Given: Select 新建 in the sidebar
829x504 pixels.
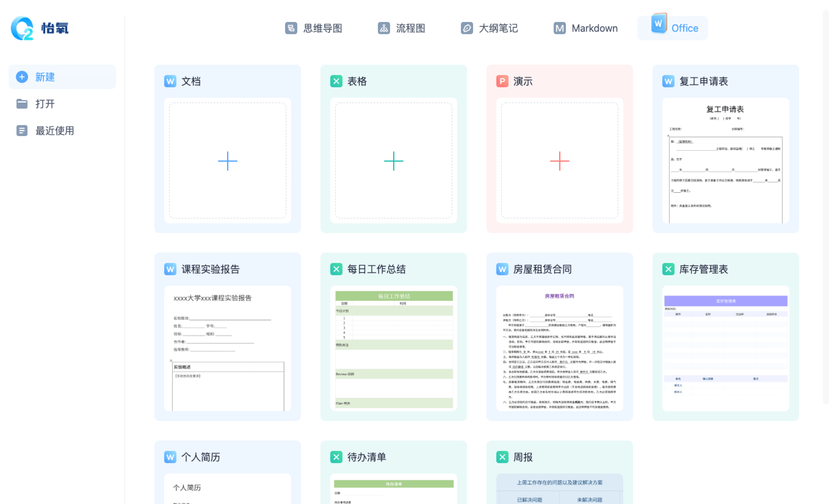Looking at the screenshot, I should (62, 77).
